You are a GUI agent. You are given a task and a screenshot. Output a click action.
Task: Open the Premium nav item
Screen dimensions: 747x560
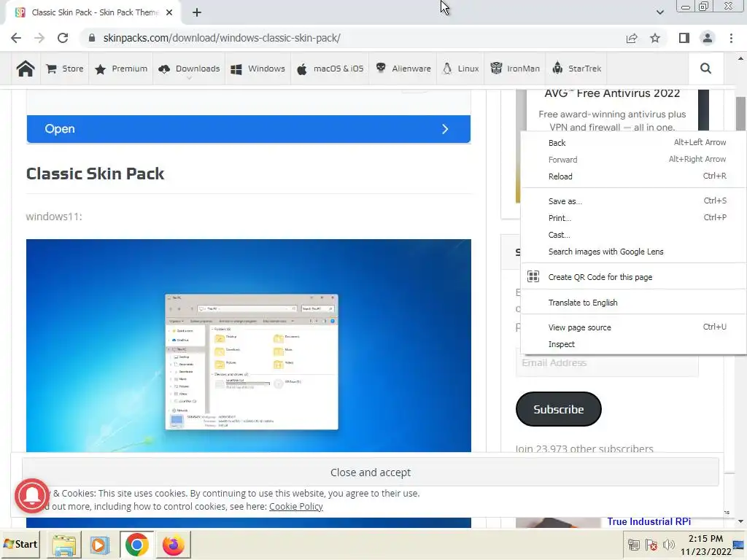click(x=121, y=69)
